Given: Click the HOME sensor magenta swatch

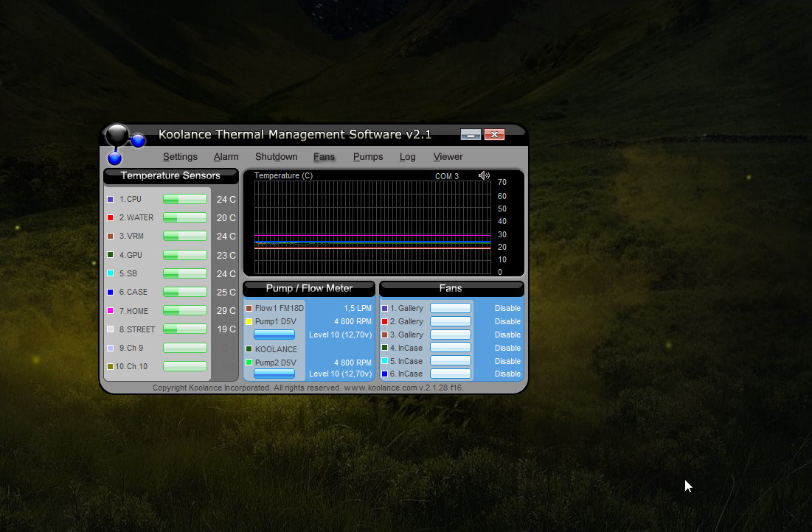Looking at the screenshot, I should (111, 310).
